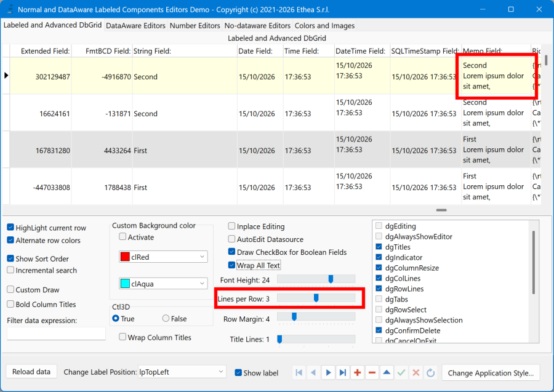Click options list vertical scrollbar

coord(534,262)
